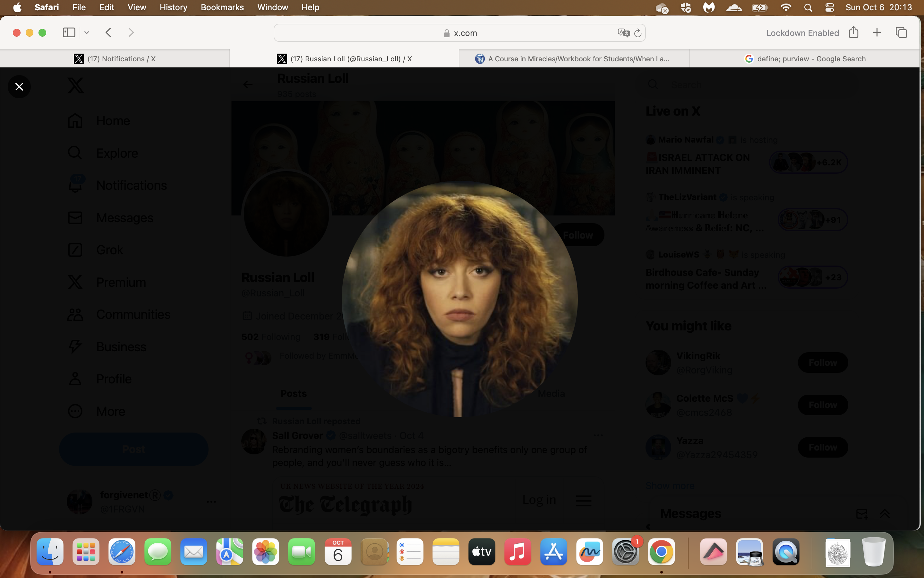924x578 pixels.
Task: Switch to the Notifications / X tab
Action: [x=115, y=58]
